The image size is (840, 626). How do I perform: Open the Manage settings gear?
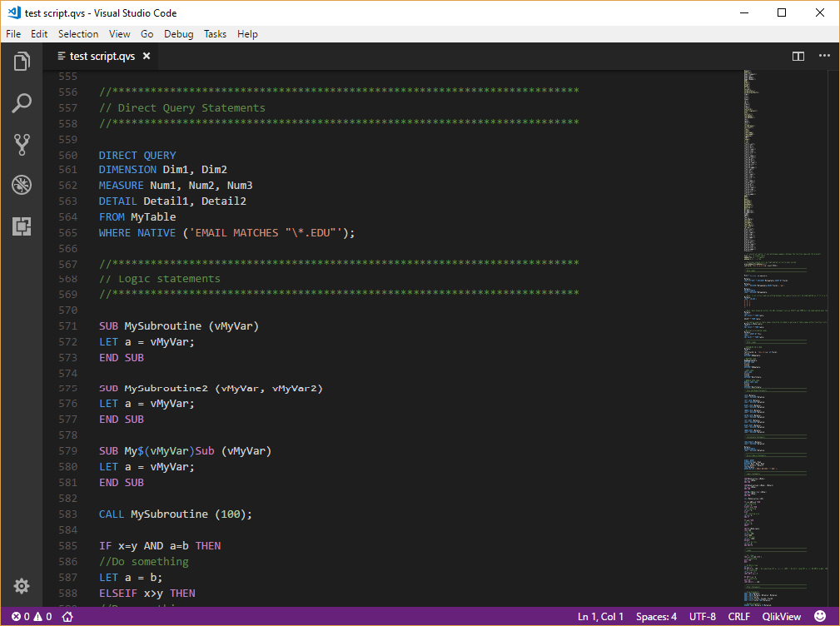pyautogui.click(x=21, y=586)
